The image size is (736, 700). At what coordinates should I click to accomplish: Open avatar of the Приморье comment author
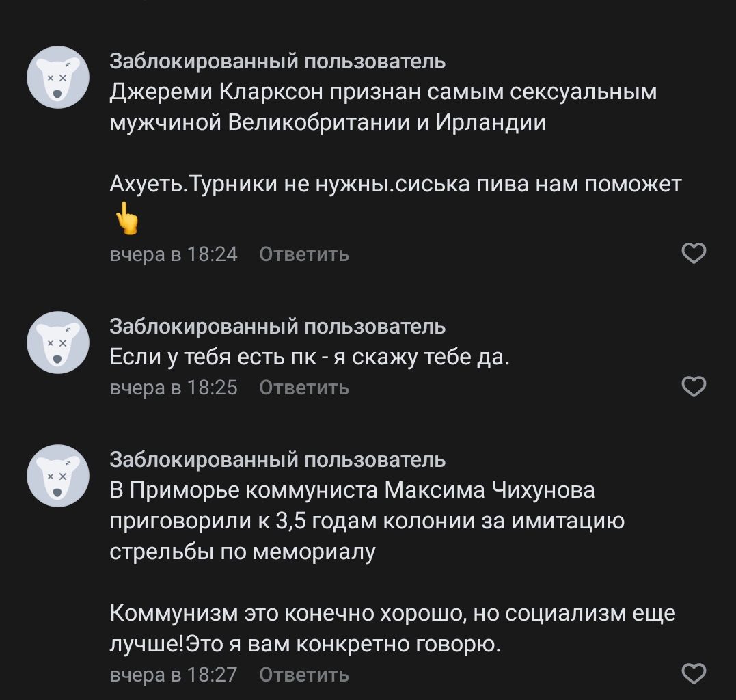pos(58,476)
